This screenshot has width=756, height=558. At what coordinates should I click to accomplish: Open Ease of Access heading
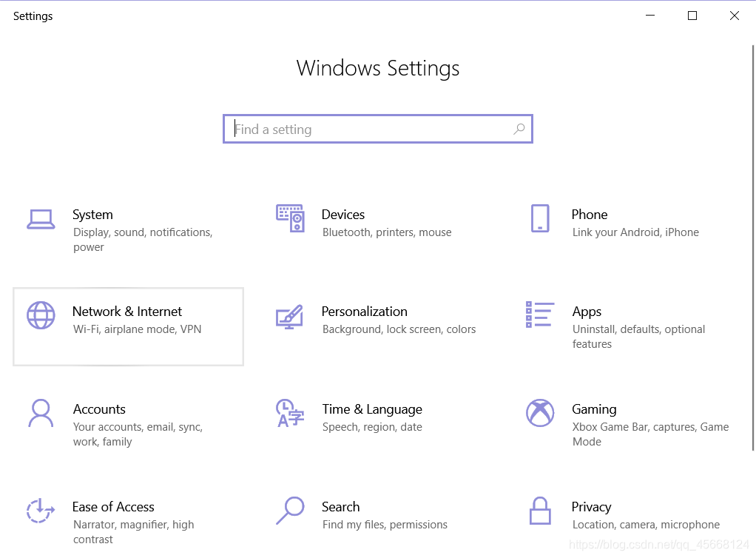(113, 507)
